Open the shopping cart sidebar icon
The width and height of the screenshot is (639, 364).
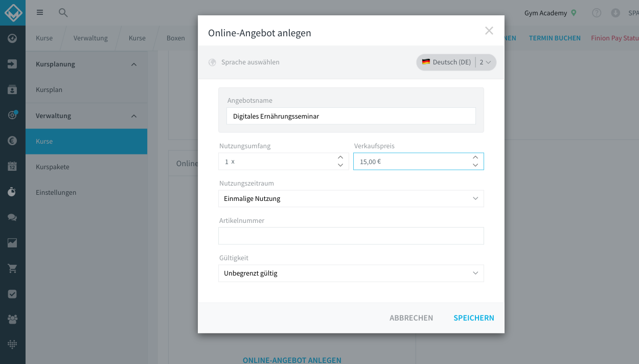(x=13, y=268)
